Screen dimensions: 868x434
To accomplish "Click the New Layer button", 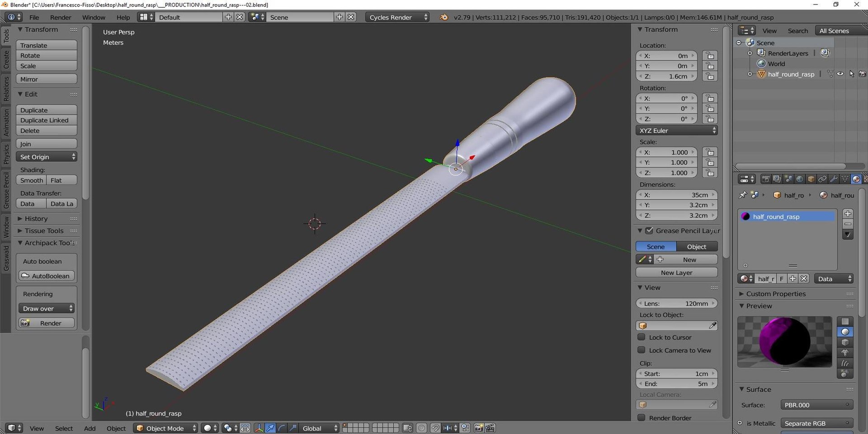I will coord(676,273).
